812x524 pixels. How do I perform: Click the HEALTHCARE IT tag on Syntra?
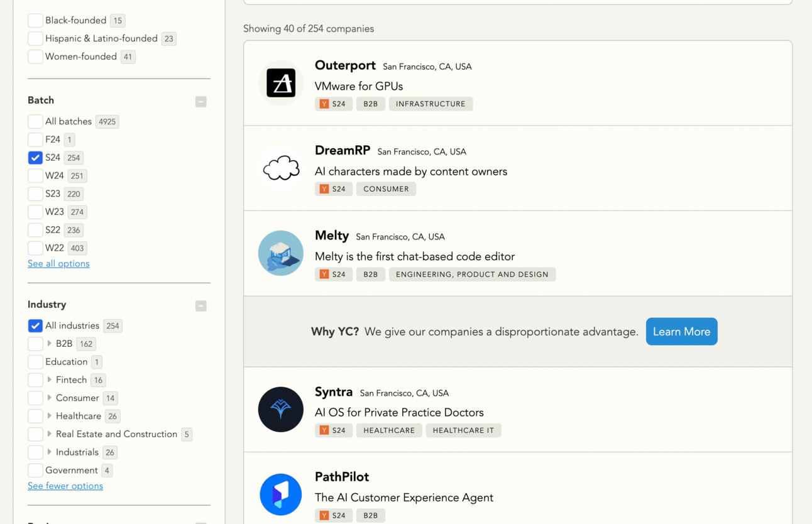(x=463, y=430)
